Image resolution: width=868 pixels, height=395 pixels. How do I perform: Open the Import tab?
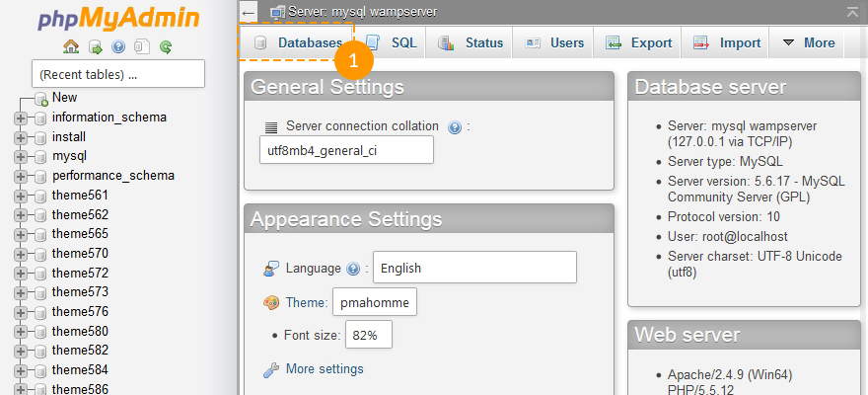pyautogui.click(x=726, y=42)
